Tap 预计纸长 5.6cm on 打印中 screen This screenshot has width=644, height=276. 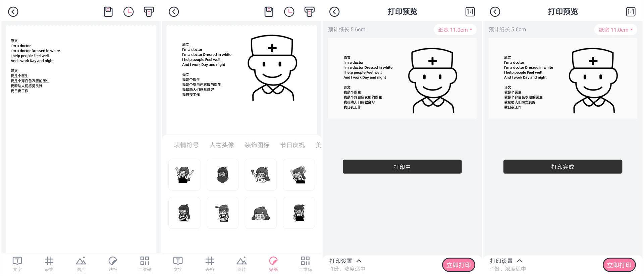tap(347, 30)
